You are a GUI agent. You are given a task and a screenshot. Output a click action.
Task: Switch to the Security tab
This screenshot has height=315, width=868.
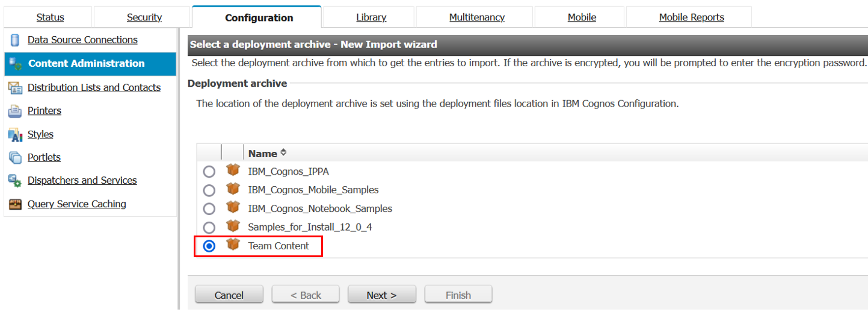click(x=144, y=17)
